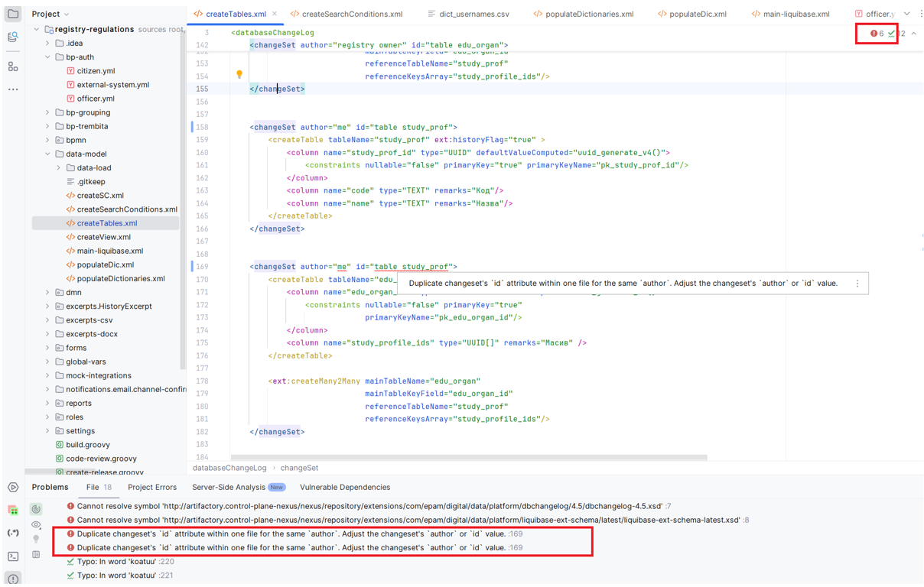The height and width of the screenshot is (587, 924).
Task: Open the Structure tool window icon
Action: click(x=13, y=67)
